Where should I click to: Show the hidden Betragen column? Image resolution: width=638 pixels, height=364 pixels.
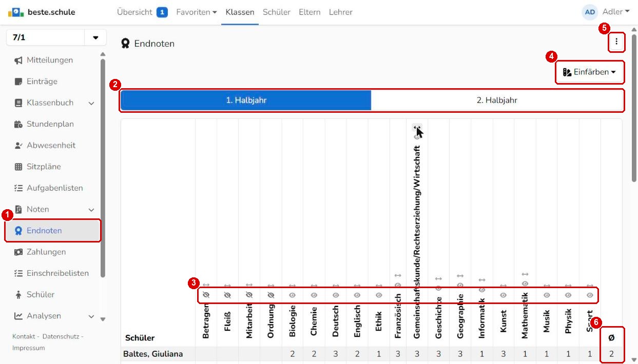pos(206,295)
